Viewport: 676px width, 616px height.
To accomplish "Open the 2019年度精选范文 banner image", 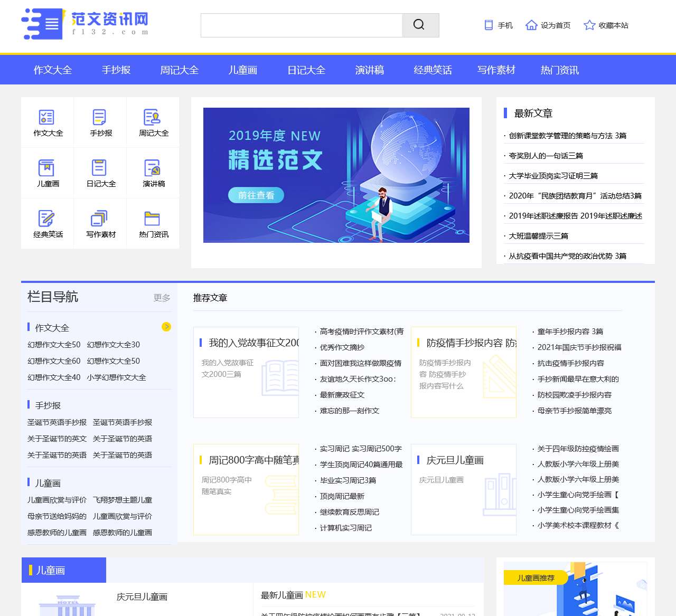I will point(336,175).
